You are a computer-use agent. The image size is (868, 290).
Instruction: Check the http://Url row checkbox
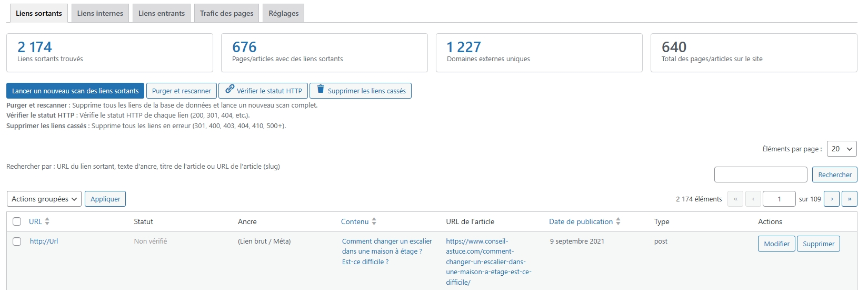tap(17, 241)
